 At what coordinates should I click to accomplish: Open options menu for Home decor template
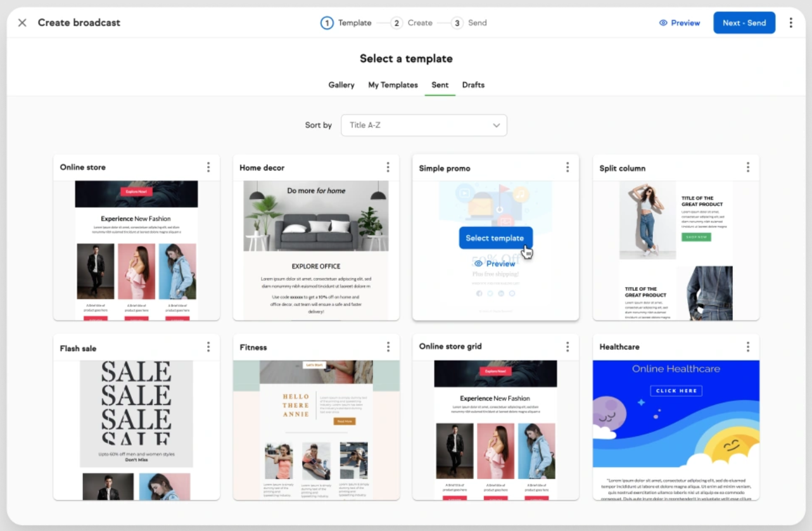pyautogui.click(x=388, y=167)
